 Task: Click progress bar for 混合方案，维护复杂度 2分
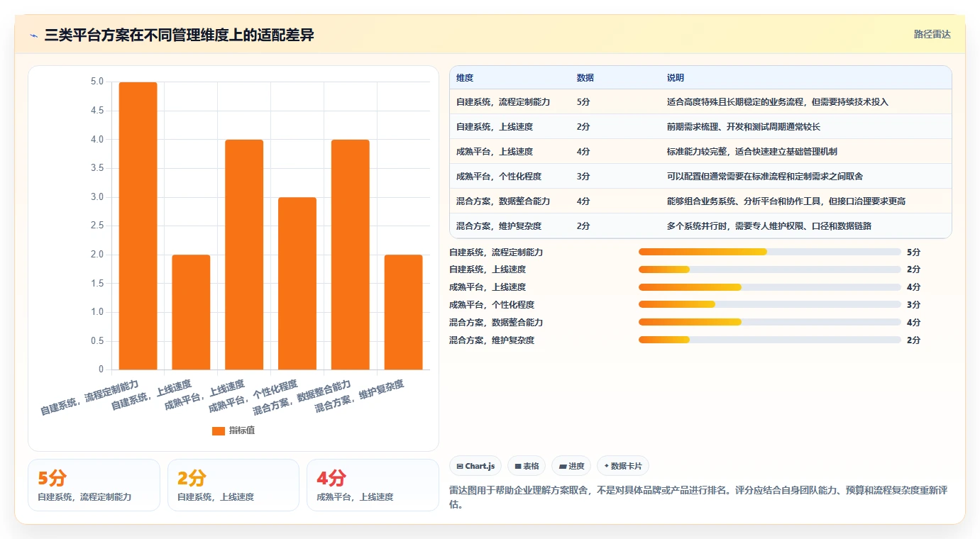[770, 340]
